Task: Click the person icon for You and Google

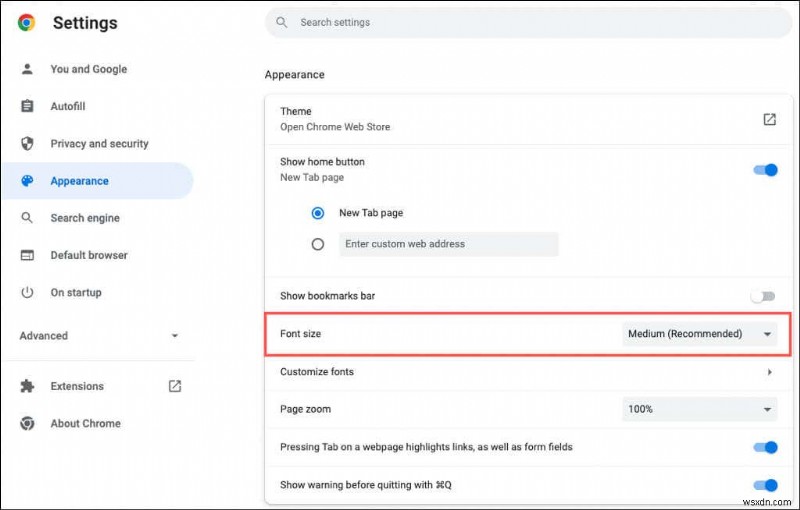Action: pos(27,69)
